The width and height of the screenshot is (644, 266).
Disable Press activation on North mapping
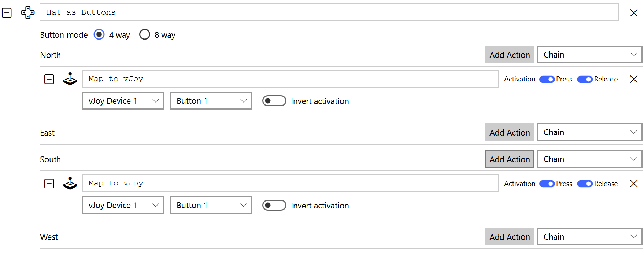pyautogui.click(x=547, y=79)
